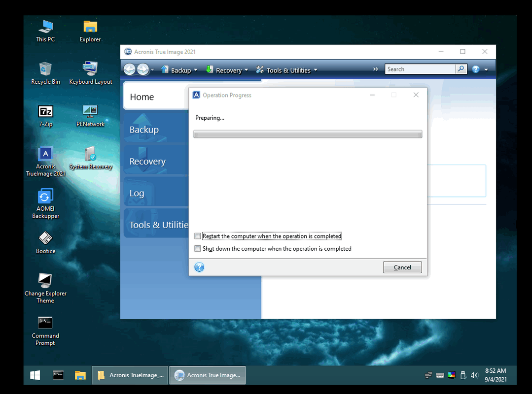Image resolution: width=532 pixels, height=394 pixels.
Task: Select the System Recovery desktop icon
Action: [x=90, y=158]
